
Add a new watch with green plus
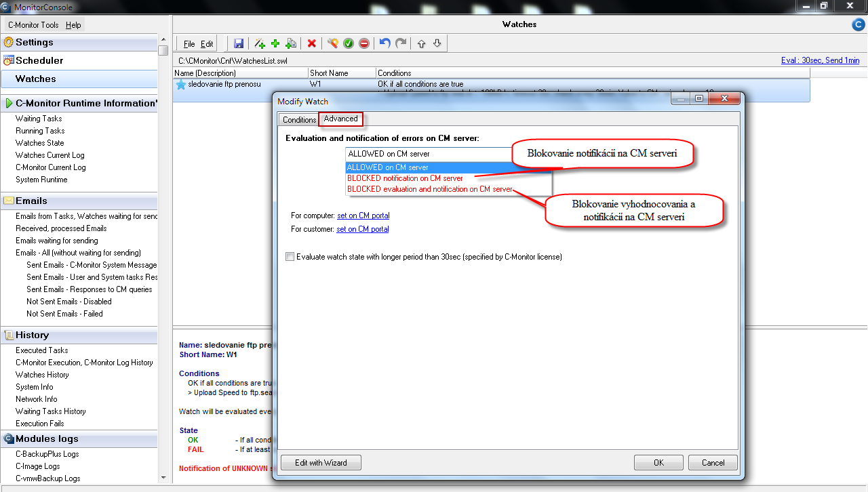tap(275, 43)
